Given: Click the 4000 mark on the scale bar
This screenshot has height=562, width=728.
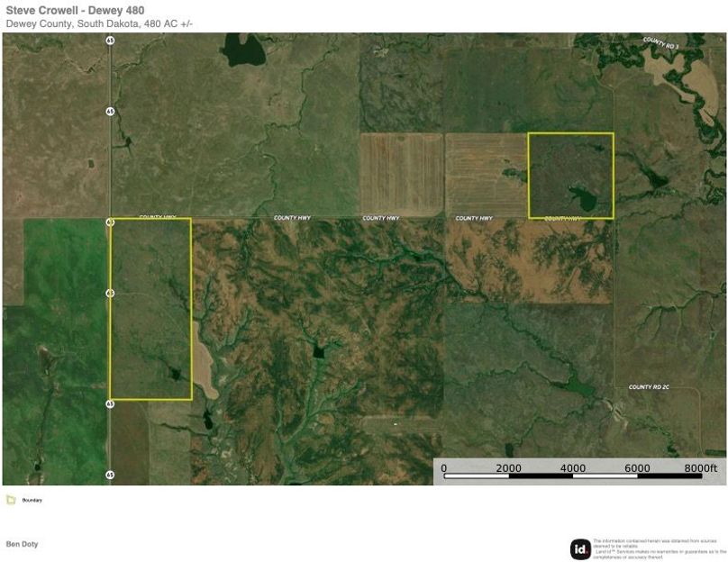Looking at the screenshot, I should tap(573, 468).
